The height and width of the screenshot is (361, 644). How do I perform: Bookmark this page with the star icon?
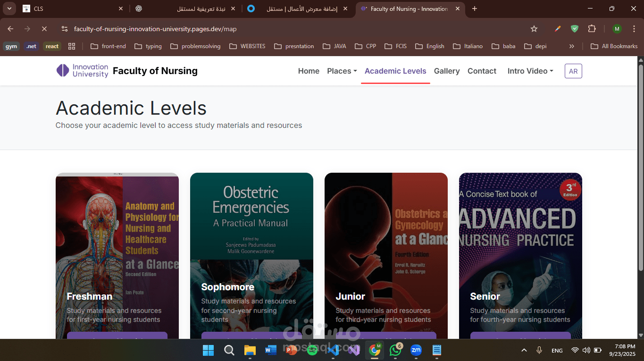tap(534, 29)
